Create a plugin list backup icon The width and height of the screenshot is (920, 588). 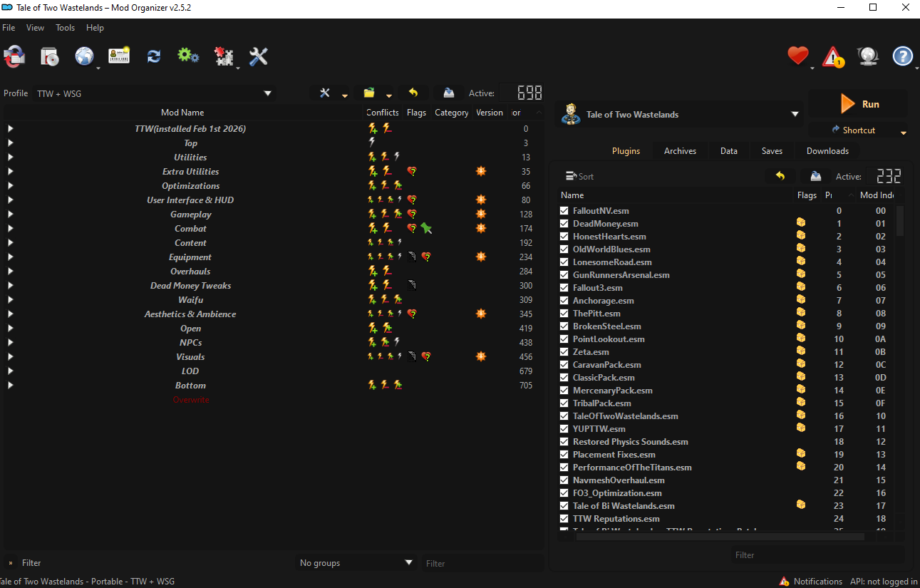coord(816,176)
